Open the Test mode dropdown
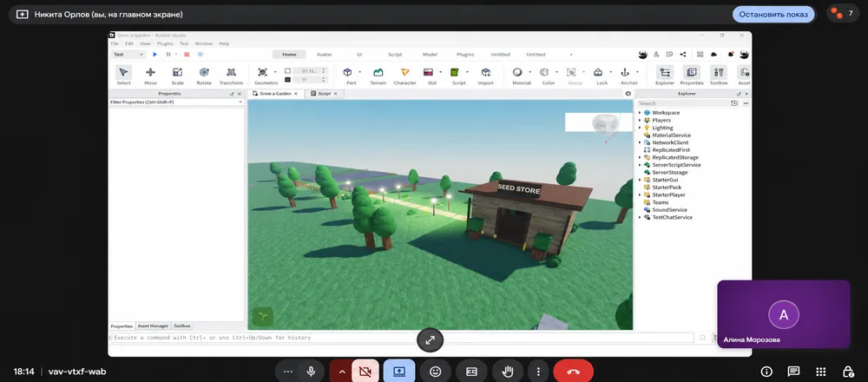The image size is (868, 382). [x=128, y=54]
